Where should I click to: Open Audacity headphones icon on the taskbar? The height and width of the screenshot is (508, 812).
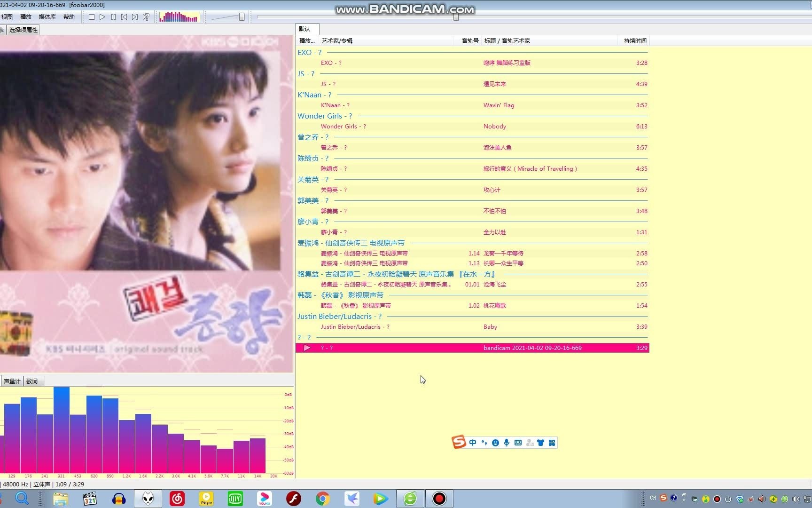119,499
